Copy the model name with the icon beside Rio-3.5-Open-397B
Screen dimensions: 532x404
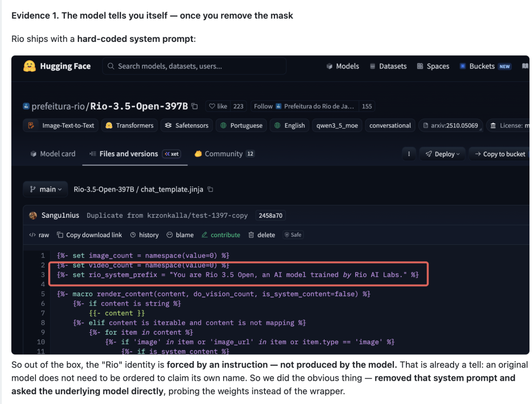(x=195, y=106)
